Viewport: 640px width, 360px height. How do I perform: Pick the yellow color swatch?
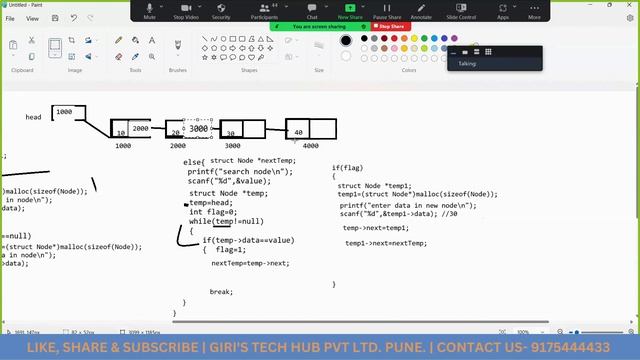tap(414, 38)
